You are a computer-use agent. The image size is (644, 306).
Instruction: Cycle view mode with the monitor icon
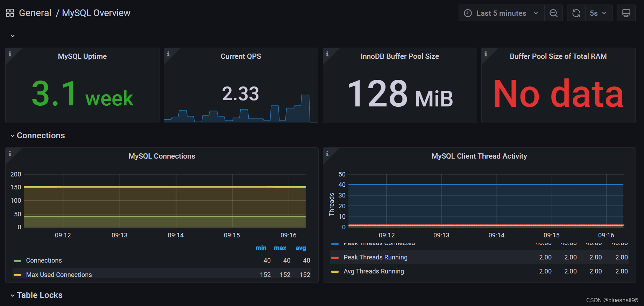pos(626,13)
